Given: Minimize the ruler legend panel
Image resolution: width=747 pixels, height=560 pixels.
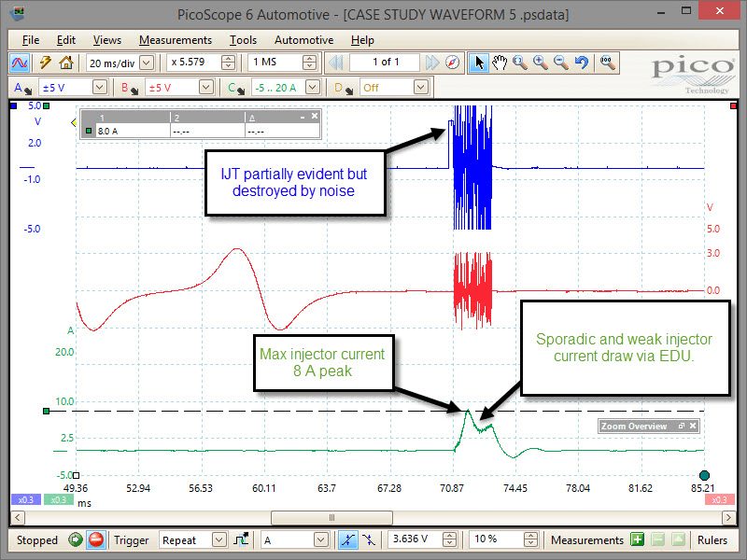Looking at the screenshot, I should click(303, 117).
